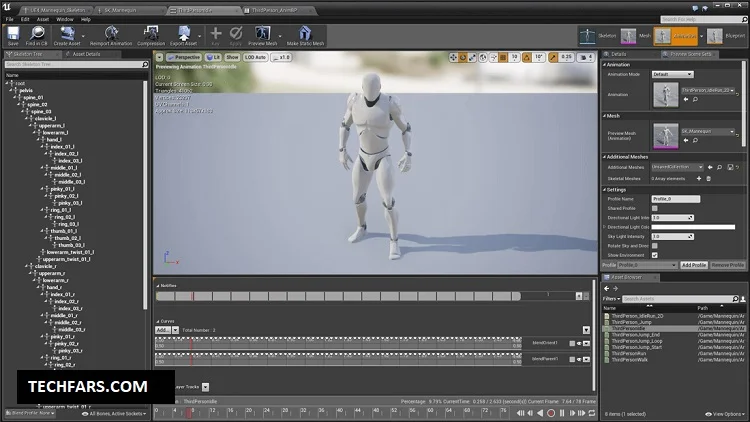
Task: Open the LOD Auto dropdown
Action: [255, 57]
